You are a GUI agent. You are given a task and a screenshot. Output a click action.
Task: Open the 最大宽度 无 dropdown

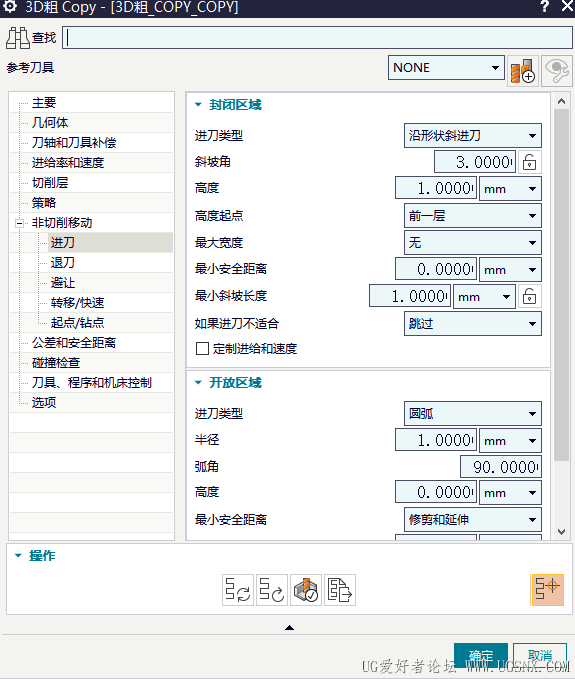coord(472,242)
